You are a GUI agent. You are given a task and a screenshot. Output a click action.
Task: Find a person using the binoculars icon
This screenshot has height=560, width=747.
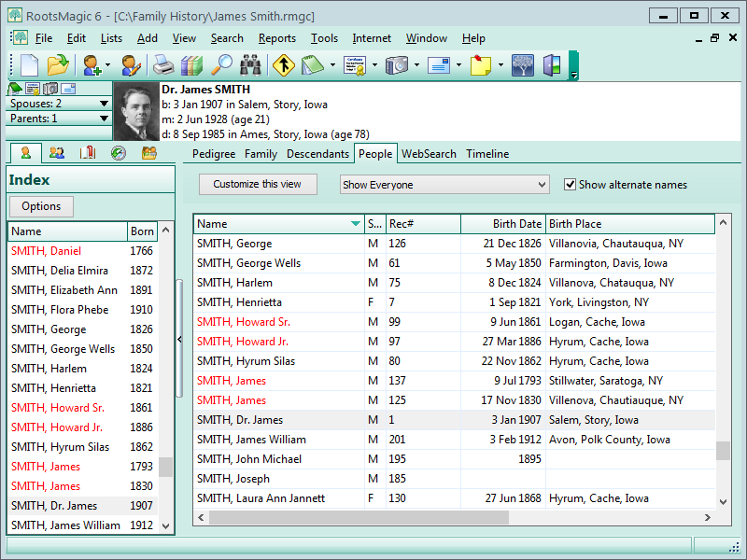click(250, 65)
